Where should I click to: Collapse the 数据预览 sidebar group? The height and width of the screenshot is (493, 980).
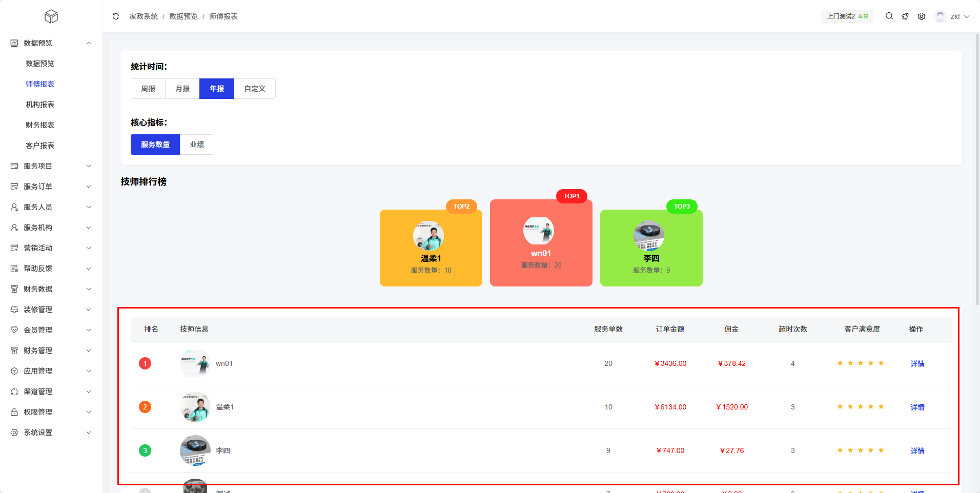pos(89,43)
